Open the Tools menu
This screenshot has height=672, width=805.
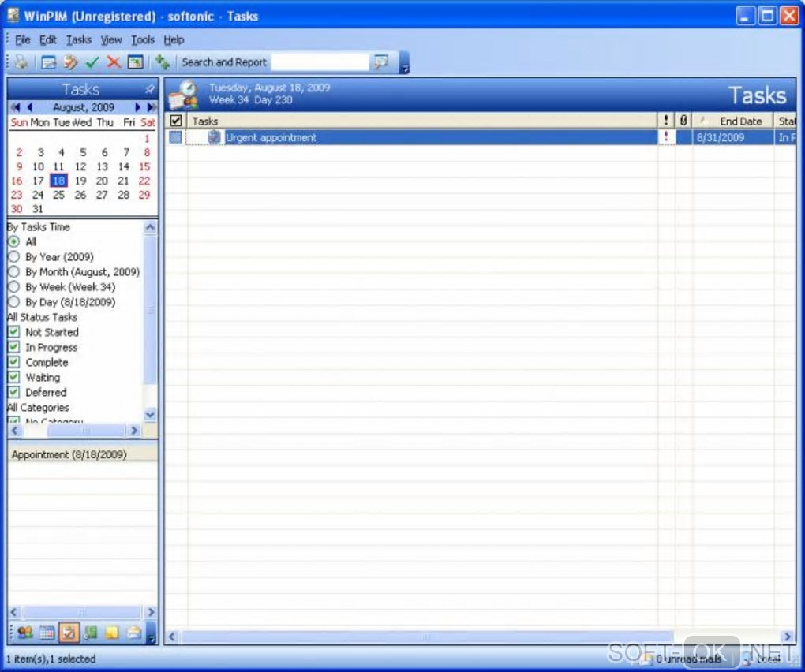pyautogui.click(x=143, y=39)
